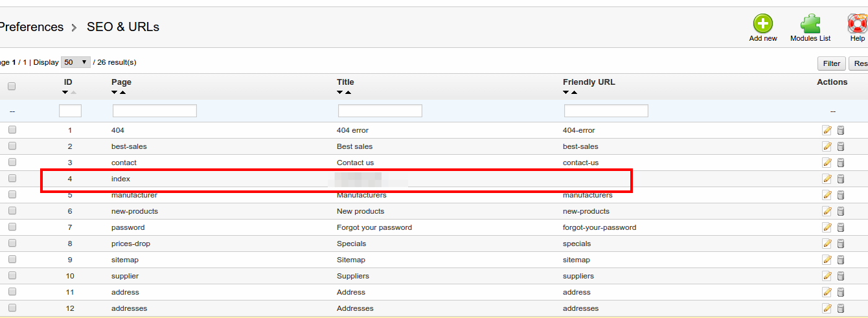Select the 'Contact us' title cell
The width and height of the screenshot is (868, 318).
[x=355, y=163]
